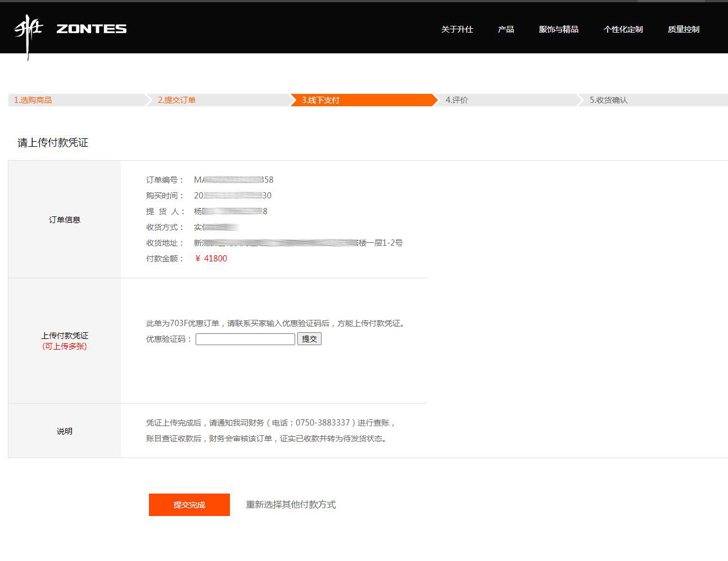Go to the 产品 navigation menu

click(x=506, y=29)
